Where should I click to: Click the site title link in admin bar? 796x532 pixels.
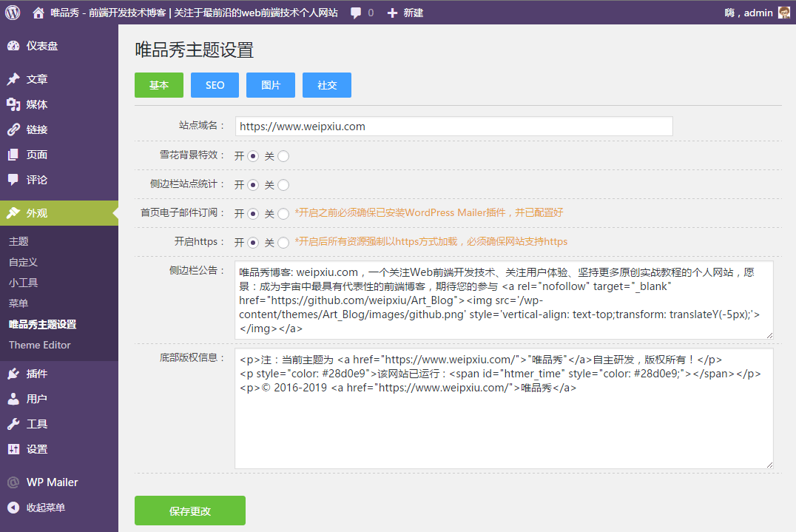tap(194, 13)
